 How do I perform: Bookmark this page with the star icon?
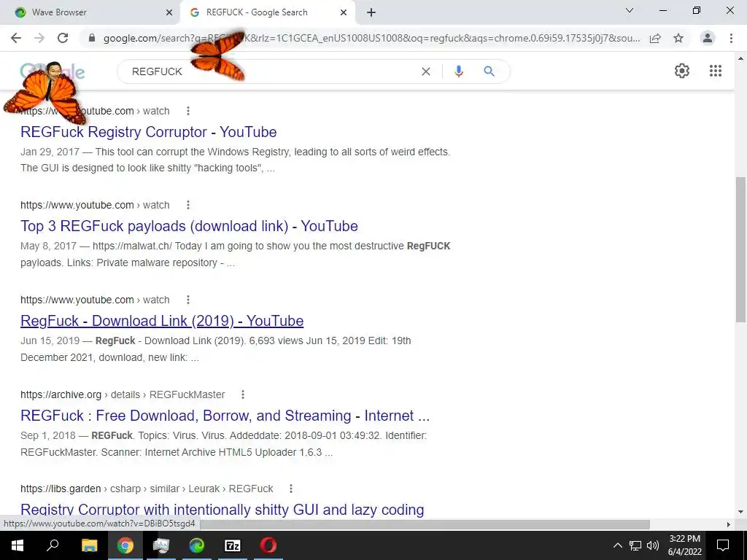678,38
